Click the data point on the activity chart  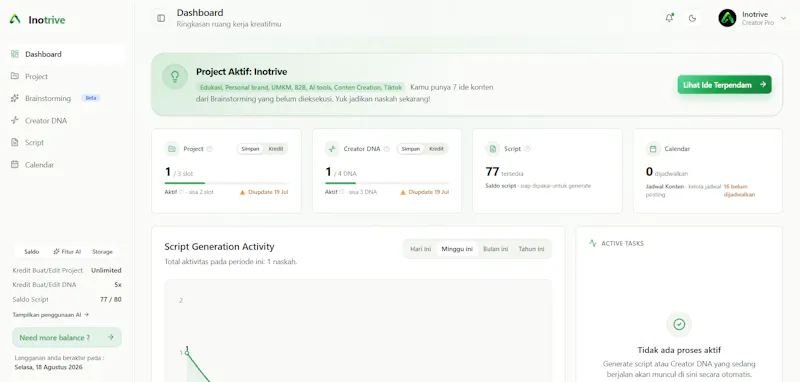point(187,353)
